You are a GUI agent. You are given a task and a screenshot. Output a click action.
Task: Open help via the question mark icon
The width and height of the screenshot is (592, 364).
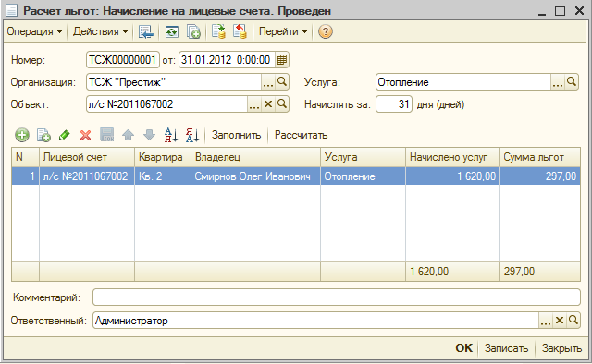[325, 31]
